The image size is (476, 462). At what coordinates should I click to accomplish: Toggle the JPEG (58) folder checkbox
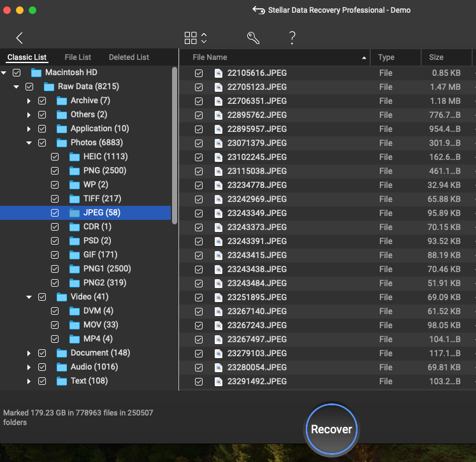point(55,213)
